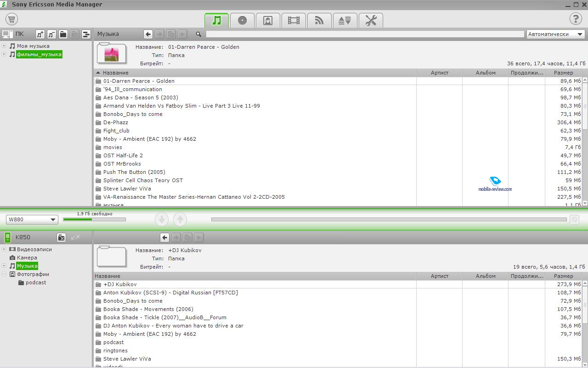Screen dimensions: 588x368
Task: Click the transfer-to-phone down arrow button
Action: pyautogui.click(x=162, y=219)
